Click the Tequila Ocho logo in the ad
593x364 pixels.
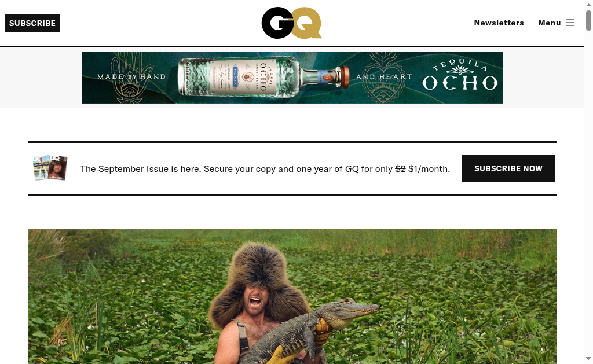(x=460, y=77)
